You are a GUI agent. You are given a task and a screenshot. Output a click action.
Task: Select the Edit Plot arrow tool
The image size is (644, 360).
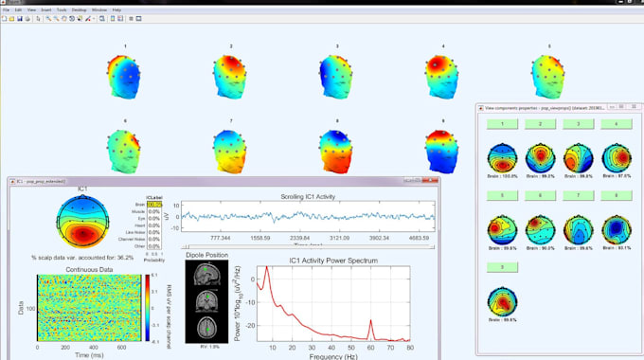point(38,19)
